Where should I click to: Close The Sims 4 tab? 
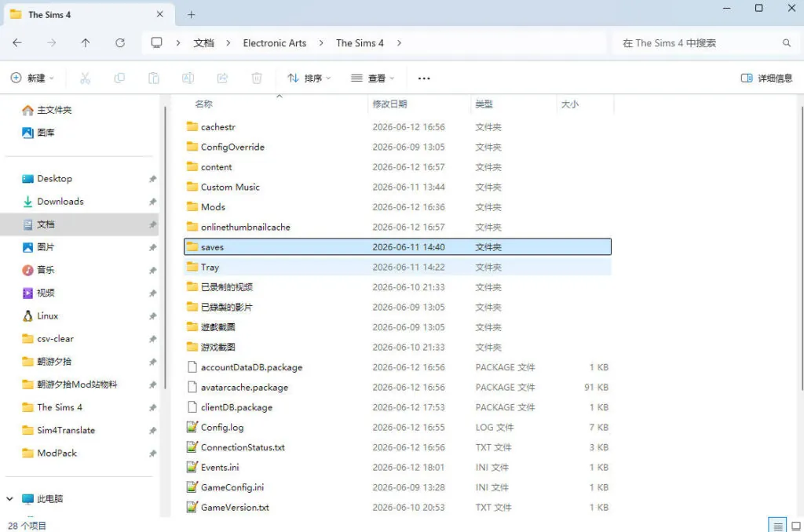160,14
